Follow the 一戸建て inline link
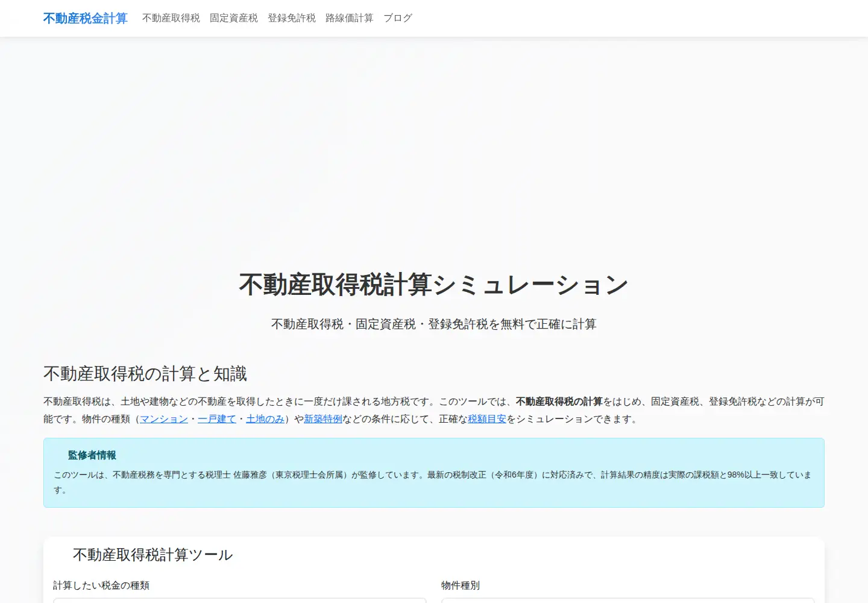The height and width of the screenshot is (603, 868). click(217, 419)
